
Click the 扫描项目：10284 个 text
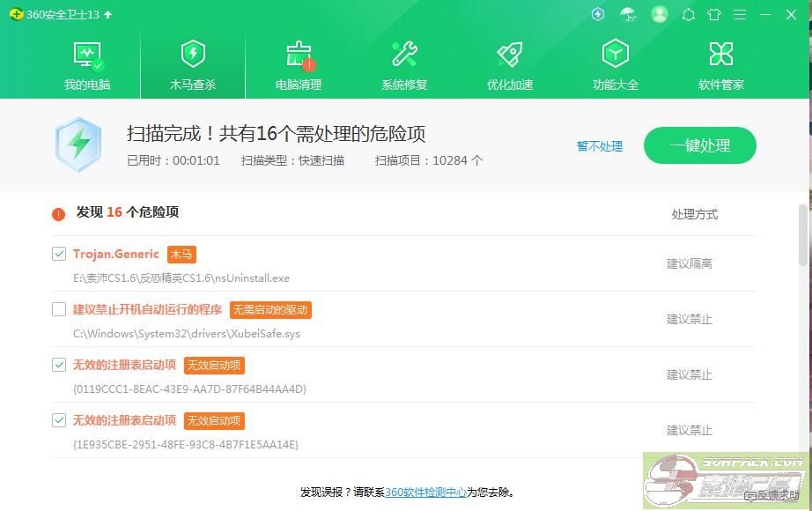(429, 160)
